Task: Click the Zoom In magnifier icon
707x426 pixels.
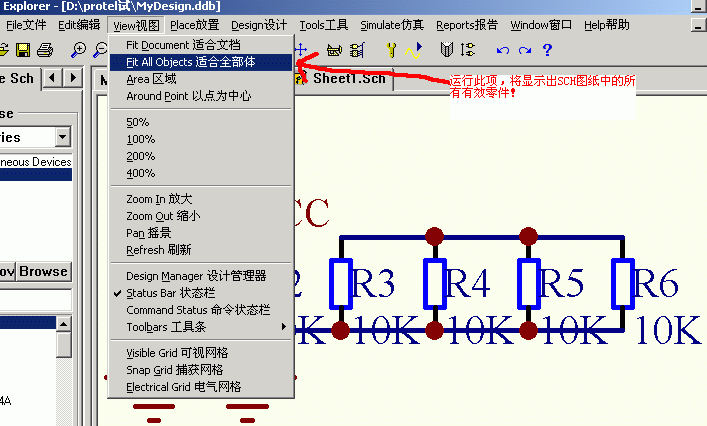Action: point(78,50)
